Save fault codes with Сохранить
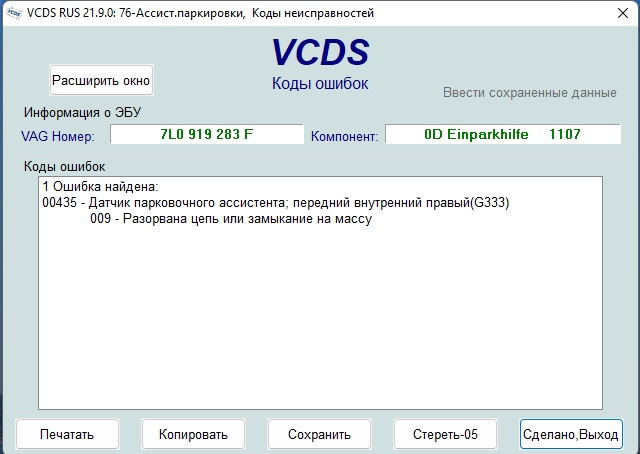The width and height of the screenshot is (640, 454). point(319,434)
